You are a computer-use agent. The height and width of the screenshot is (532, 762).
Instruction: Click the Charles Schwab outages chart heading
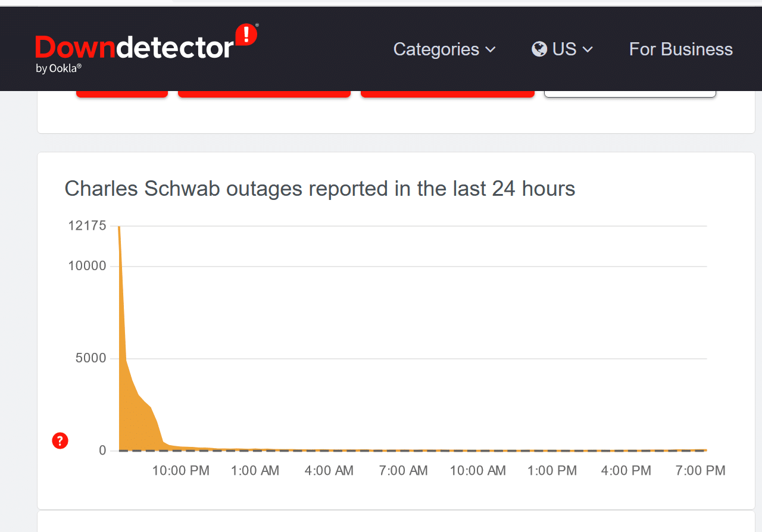tap(320, 189)
